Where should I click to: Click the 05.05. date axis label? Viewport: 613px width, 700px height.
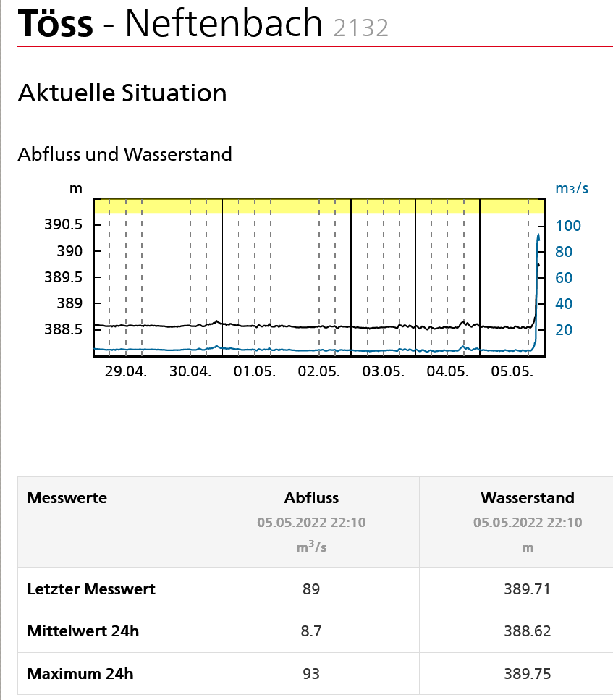pos(511,372)
